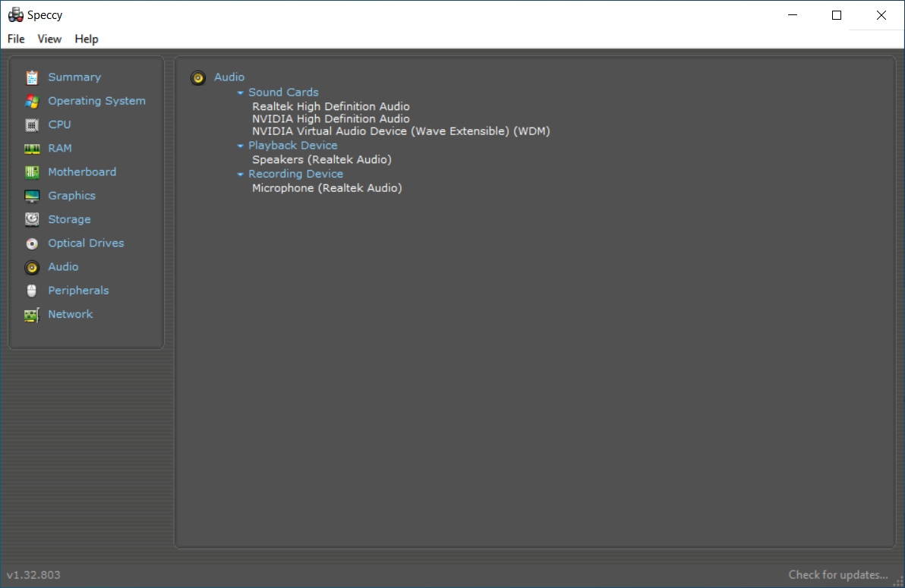This screenshot has height=588, width=905.
Task: Select NVIDIA Virtual Audio Device entry
Action: (401, 131)
